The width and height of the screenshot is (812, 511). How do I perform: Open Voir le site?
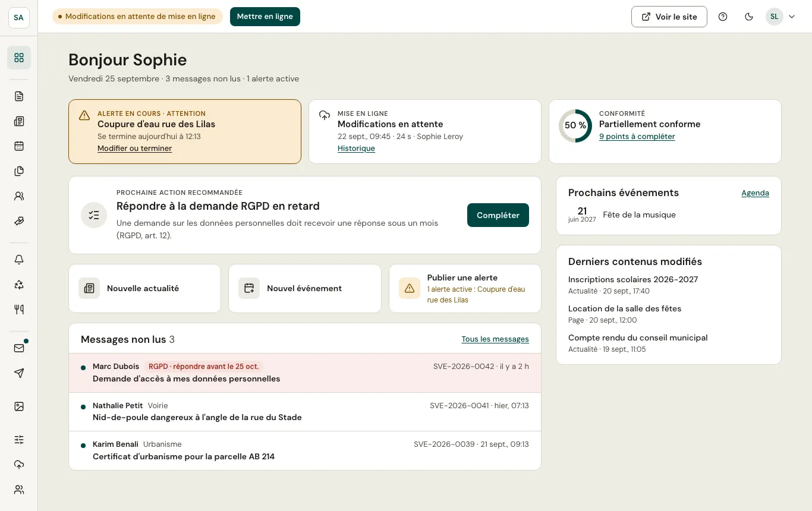pyautogui.click(x=669, y=17)
